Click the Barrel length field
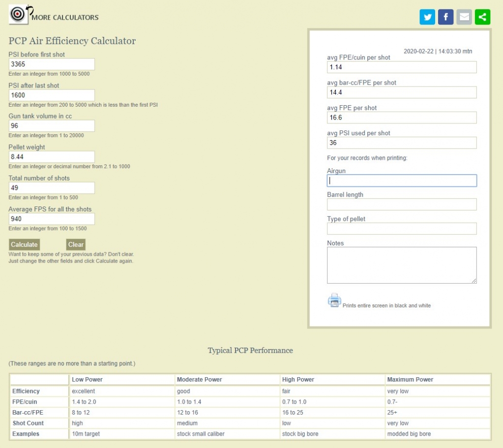 pyautogui.click(x=402, y=205)
